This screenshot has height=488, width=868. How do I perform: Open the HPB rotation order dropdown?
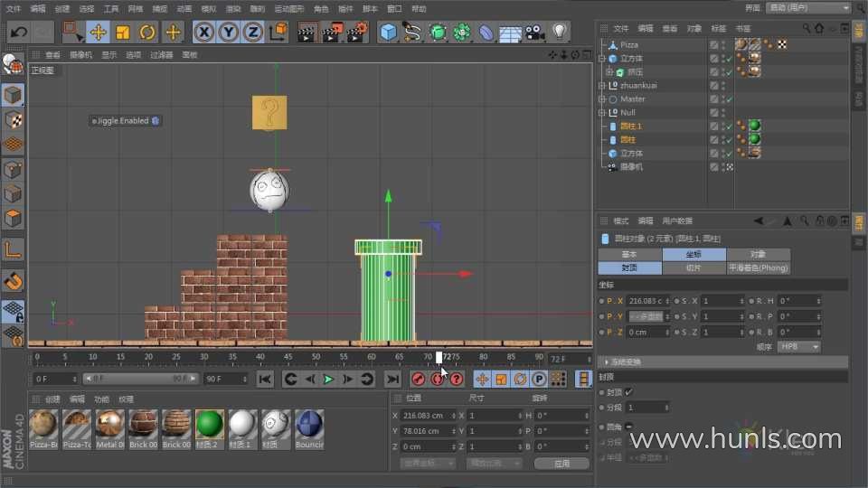point(798,347)
